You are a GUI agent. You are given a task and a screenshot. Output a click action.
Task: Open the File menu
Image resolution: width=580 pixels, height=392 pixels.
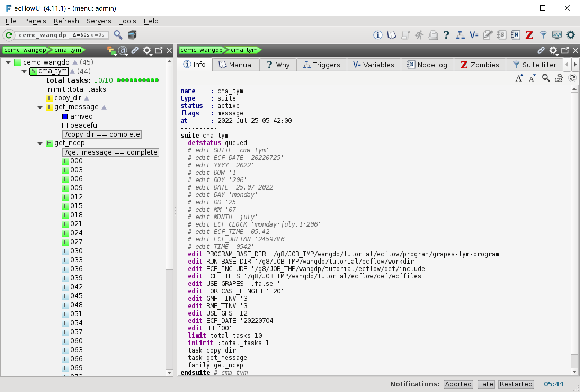coord(11,21)
